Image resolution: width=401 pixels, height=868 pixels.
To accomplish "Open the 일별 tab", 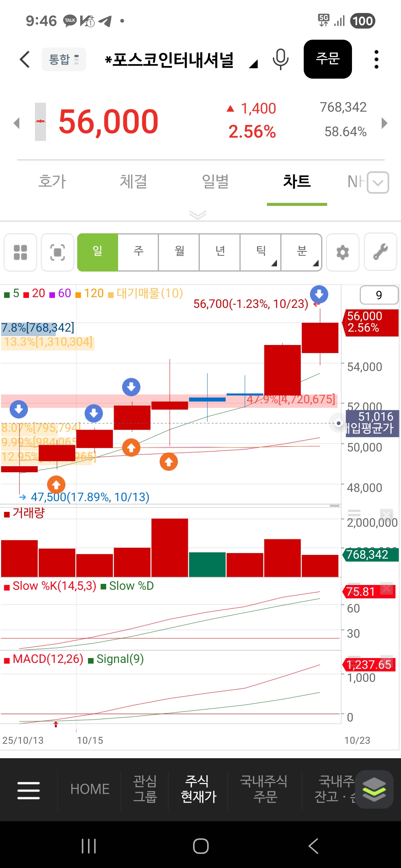I will tap(215, 182).
